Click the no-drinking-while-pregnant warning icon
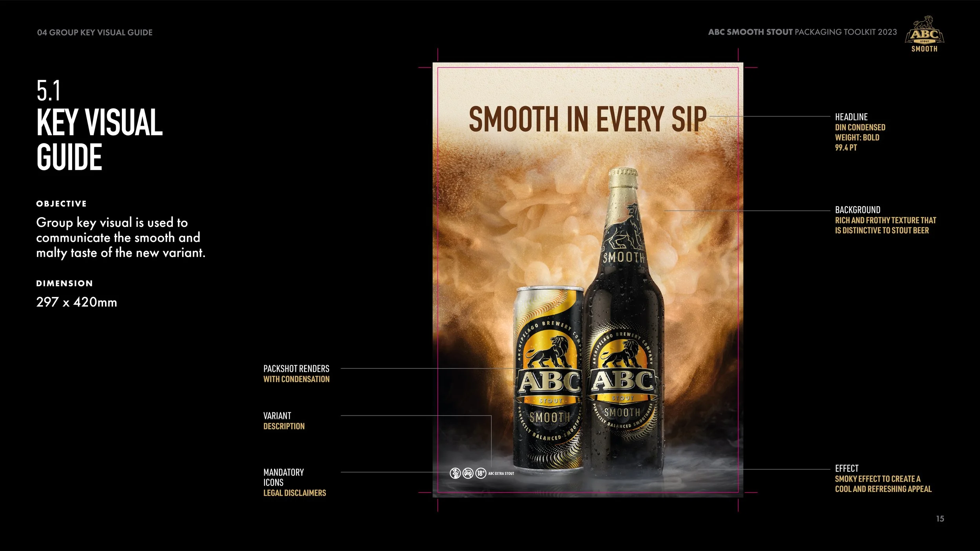Viewport: 980px width, 551px height. click(x=455, y=473)
